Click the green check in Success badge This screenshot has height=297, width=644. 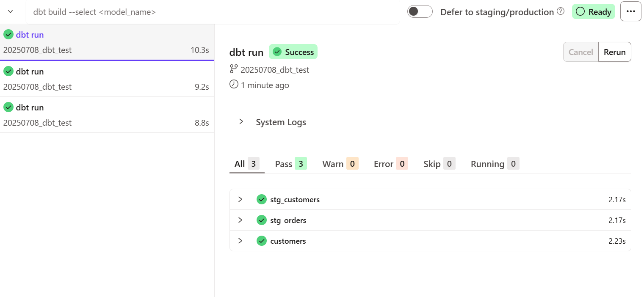pyautogui.click(x=277, y=52)
